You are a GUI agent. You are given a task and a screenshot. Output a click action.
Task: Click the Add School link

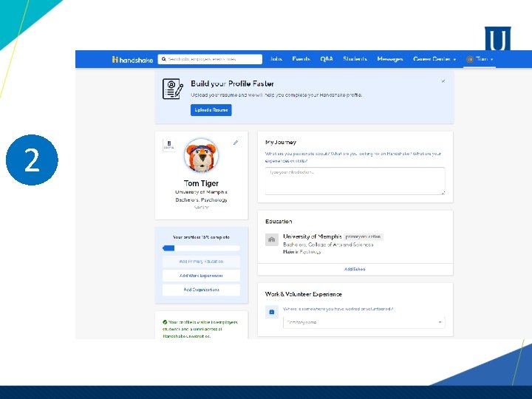pyautogui.click(x=355, y=269)
